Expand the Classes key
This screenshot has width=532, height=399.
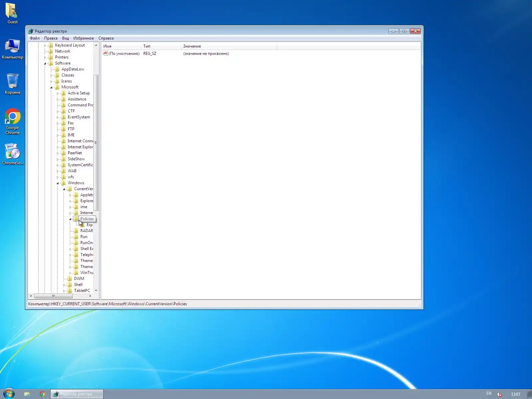pos(51,75)
